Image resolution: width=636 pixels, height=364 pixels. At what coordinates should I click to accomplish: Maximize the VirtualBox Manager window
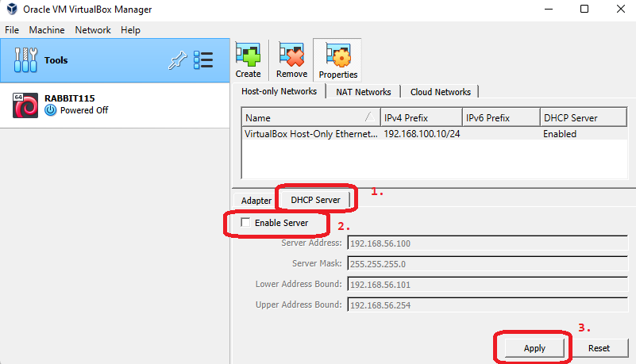tap(584, 9)
